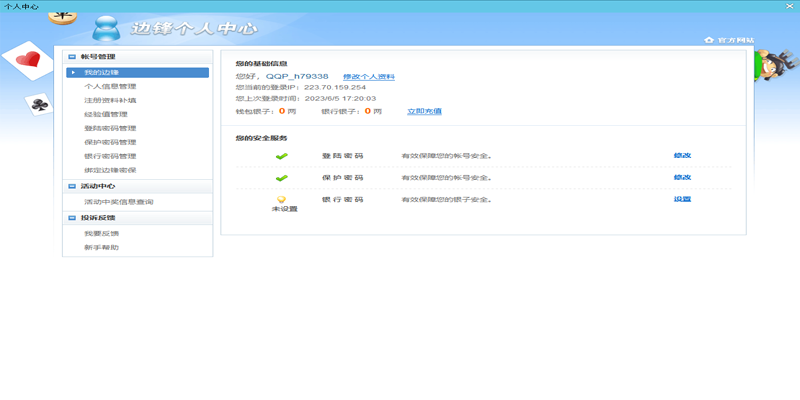Open 保护密码管理 page
The width and height of the screenshot is (800, 400).
(x=110, y=142)
